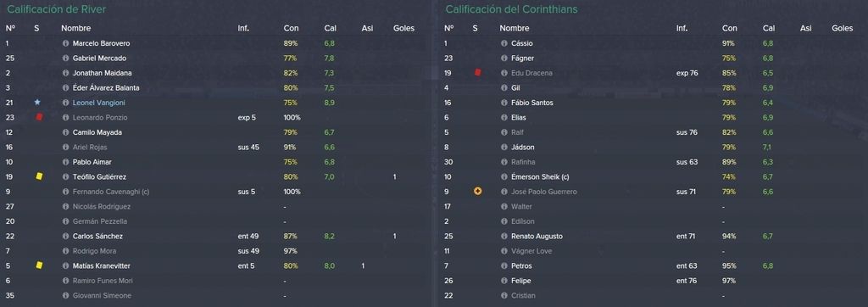This screenshot has height=307, width=868.
Task: Click yellow card icon for Matías Kranevitter
Action: click(39, 265)
